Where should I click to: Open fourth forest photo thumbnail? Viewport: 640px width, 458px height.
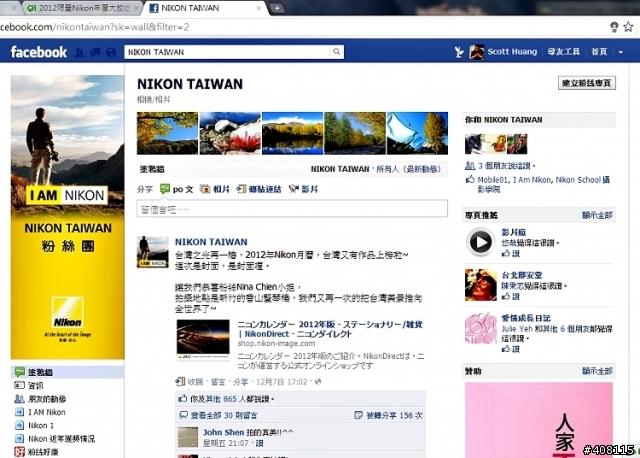[x=355, y=133]
